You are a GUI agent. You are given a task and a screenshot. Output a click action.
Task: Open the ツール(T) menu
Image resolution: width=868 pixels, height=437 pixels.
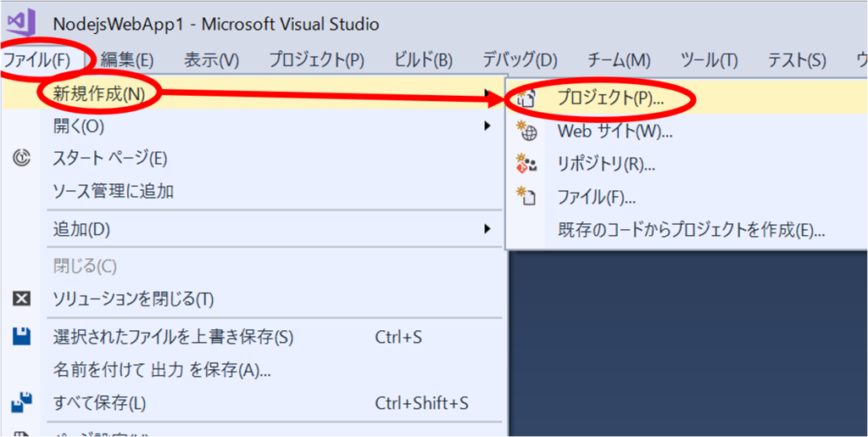click(709, 60)
